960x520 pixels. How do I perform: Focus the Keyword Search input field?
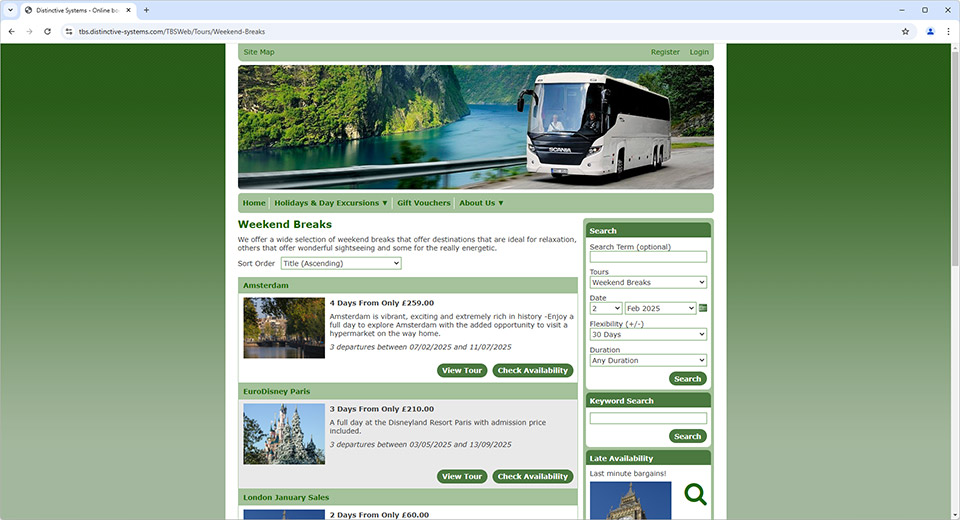click(x=648, y=418)
